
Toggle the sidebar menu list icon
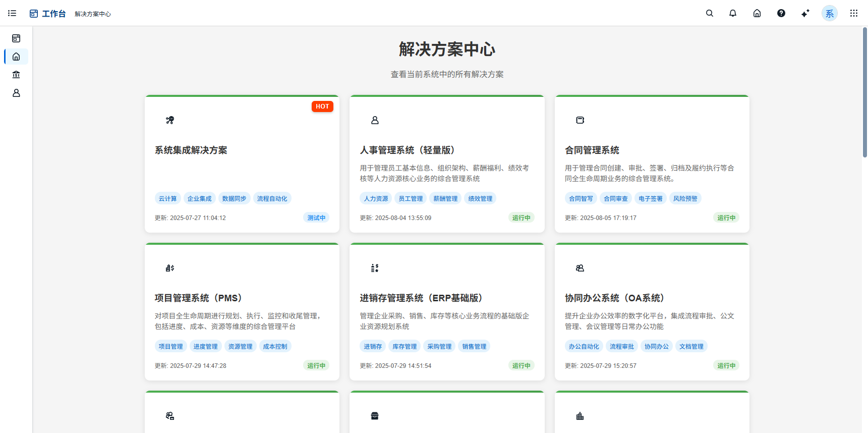[12, 13]
